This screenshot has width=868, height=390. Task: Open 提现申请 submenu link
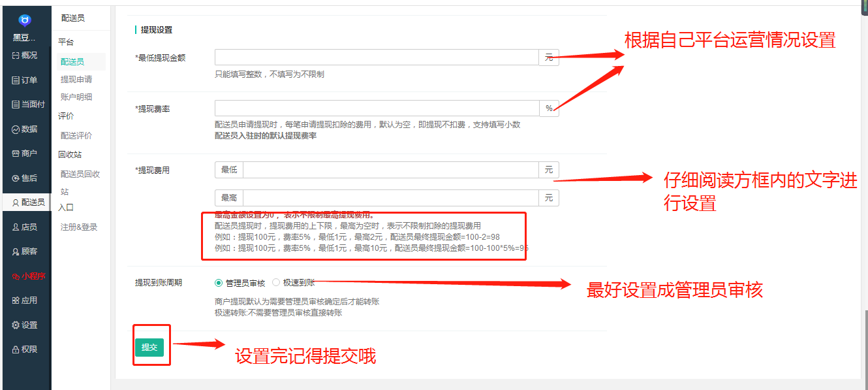pos(76,80)
